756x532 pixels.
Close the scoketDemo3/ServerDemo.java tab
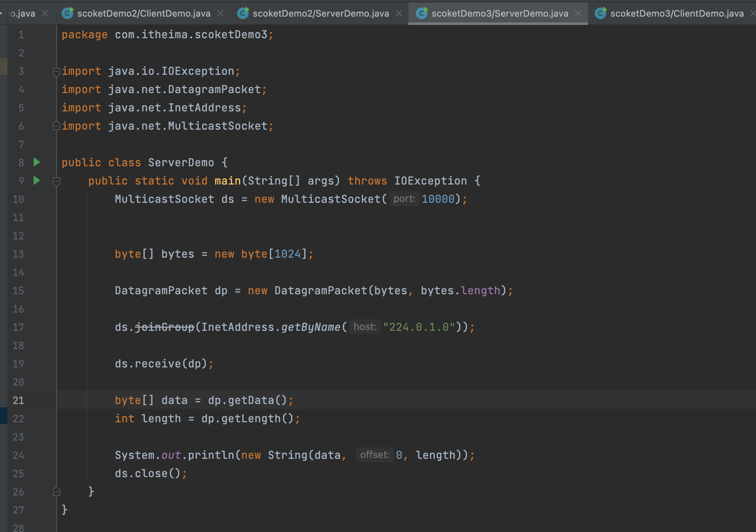tap(578, 14)
